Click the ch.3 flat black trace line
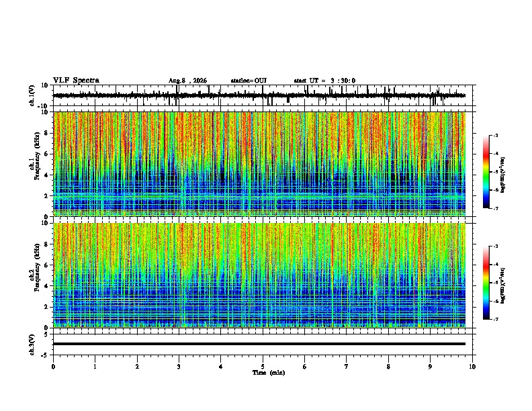 [x=259, y=344]
